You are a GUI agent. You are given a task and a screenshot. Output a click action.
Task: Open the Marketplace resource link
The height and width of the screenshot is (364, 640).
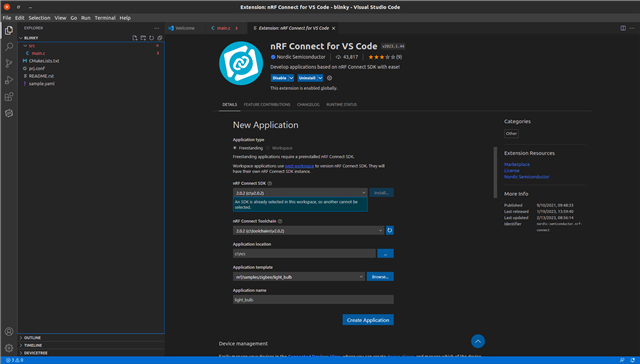(x=517, y=164)
